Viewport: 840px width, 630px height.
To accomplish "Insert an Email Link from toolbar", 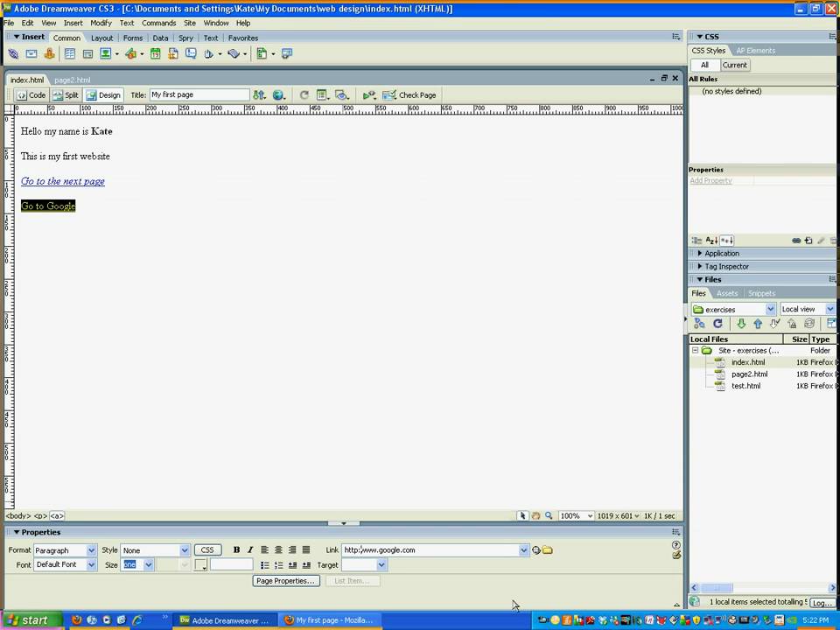I will (31, 53).
